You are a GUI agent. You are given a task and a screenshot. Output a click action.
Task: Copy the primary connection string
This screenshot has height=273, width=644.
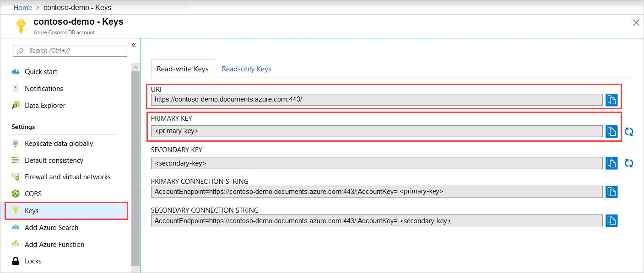pyautogui.click(x=612, y=191)
